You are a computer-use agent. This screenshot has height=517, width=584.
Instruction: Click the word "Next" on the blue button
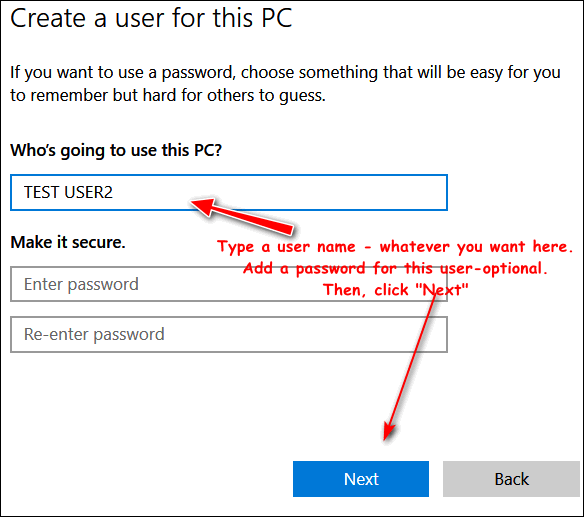(361, 479)
